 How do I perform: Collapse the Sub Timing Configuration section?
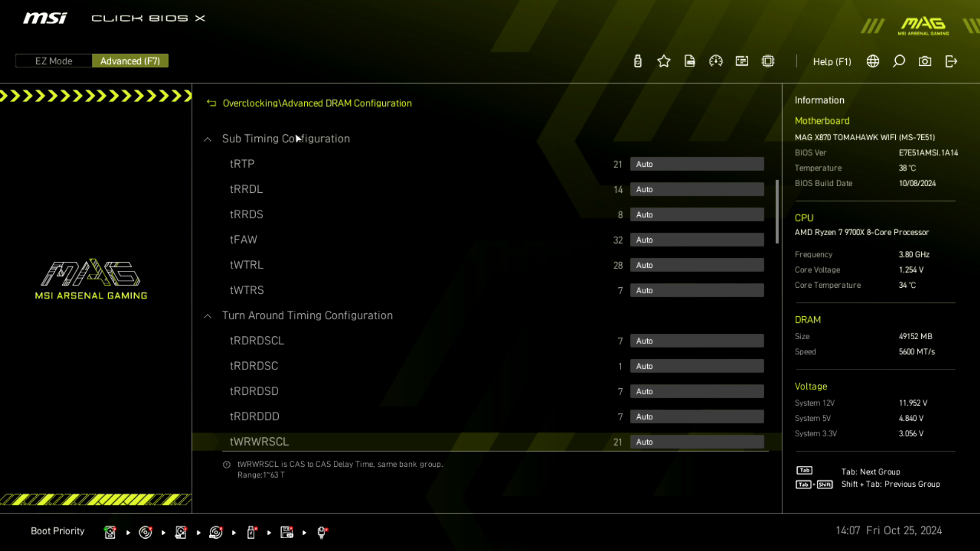(x=207, y=139)
